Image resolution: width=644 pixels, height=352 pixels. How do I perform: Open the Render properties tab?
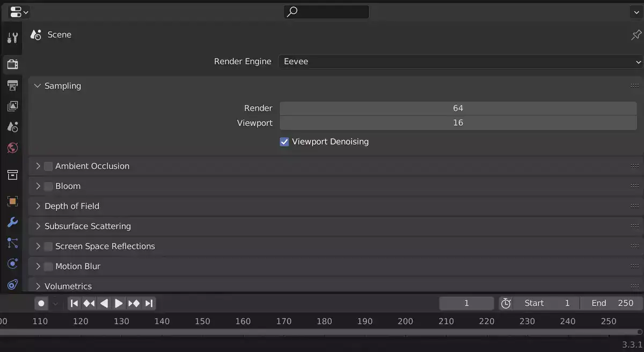tap(12, 64)
